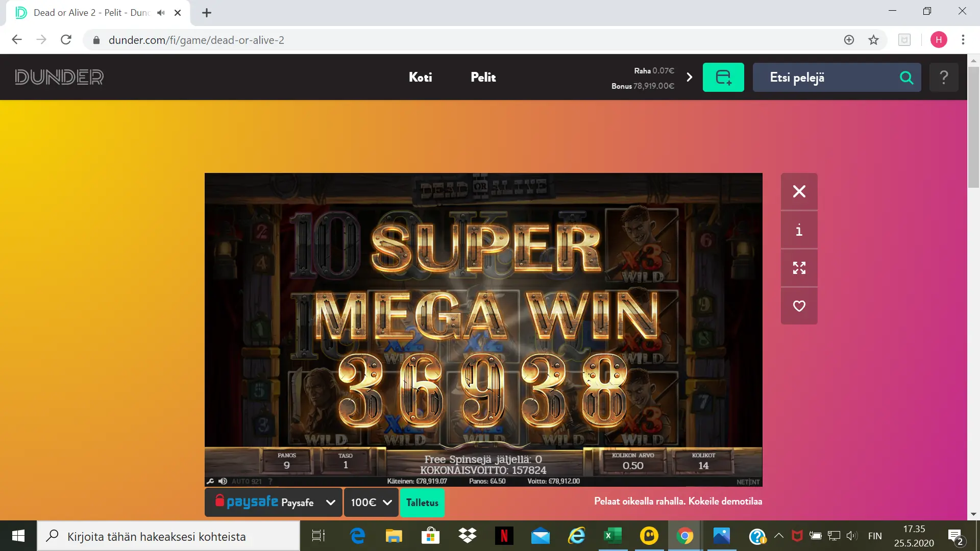The width and height of the screenshot is (980, 551).
Task: Open game settings wrench icon
Action: click(x=210, y=481)
